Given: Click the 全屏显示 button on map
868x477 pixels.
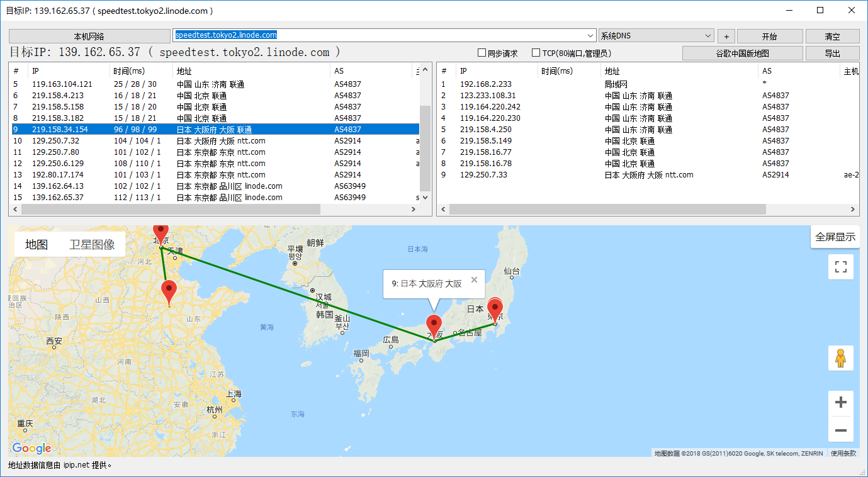Looking at the screenshot, I should click(x=835, y=237).
